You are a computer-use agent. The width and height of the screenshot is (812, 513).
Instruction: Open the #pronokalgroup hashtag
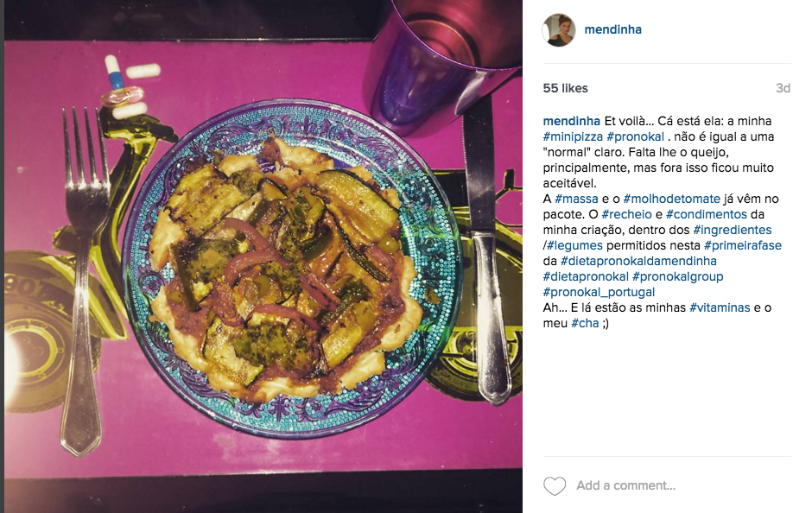(678, 276)
